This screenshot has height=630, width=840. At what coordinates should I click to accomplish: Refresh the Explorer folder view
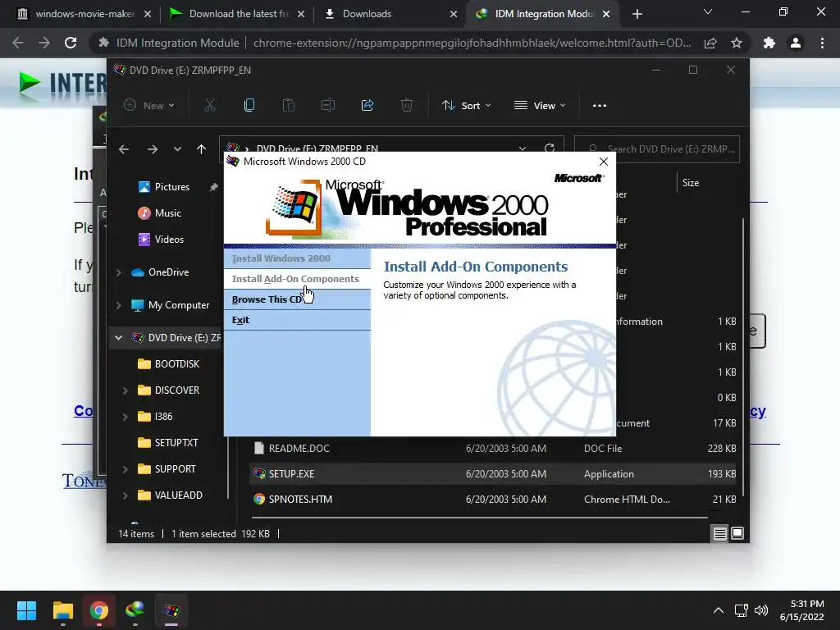[550, 148]
